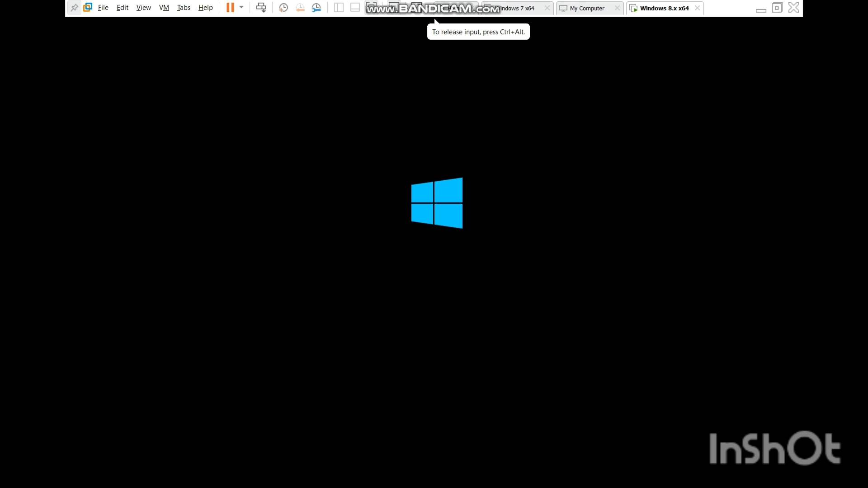Close the My Computer tab

(617, 8)
